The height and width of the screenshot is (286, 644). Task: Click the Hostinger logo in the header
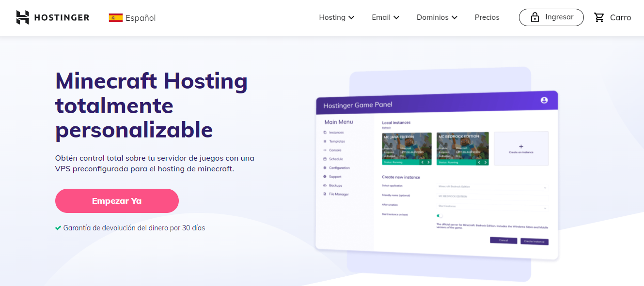pyautogui.click(x=52, y=17)
